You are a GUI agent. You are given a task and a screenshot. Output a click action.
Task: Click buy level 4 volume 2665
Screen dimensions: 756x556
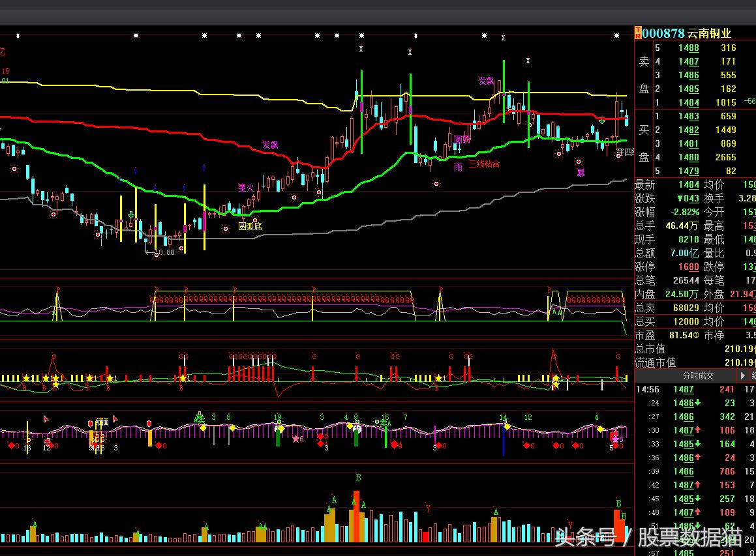pos(725,157)
